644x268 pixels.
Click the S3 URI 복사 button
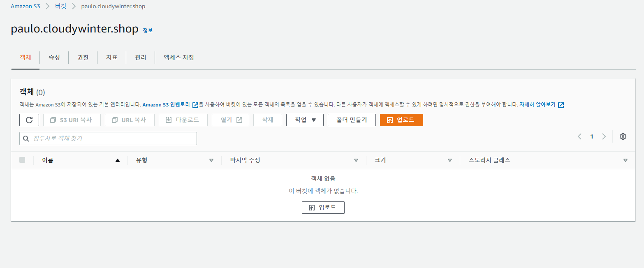(72, 120)
